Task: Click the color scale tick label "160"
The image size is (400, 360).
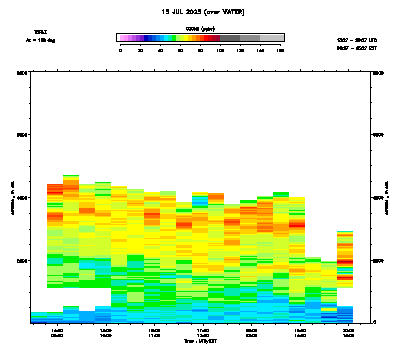Action: tap(280, 50)
